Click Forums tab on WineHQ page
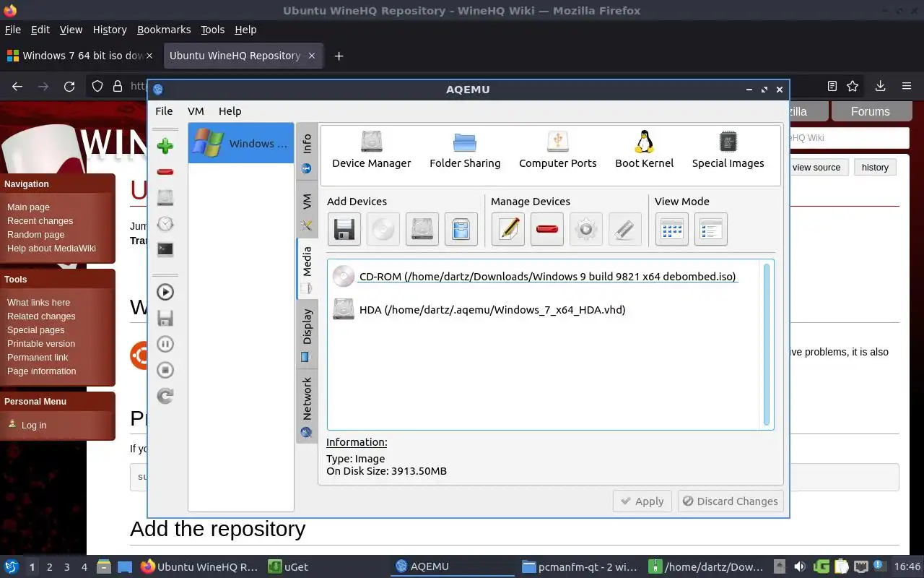924x578 pixels. pyautogui.click(x=871, y=111)
